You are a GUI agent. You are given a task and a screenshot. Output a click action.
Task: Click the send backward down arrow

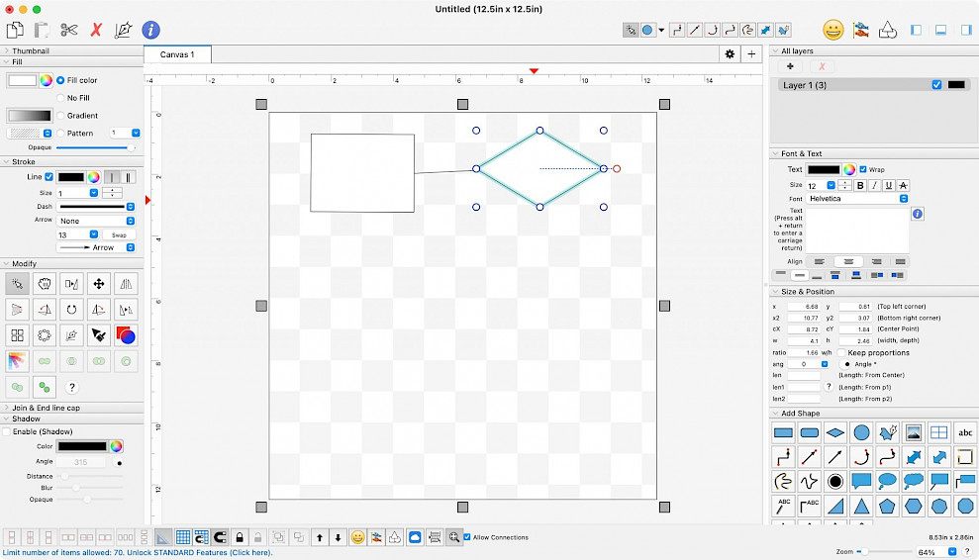(338, 537)
